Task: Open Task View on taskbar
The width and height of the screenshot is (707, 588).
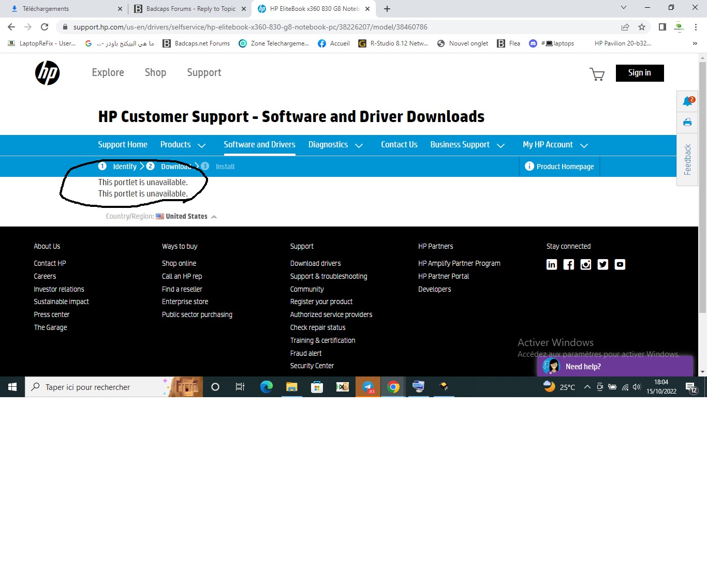Action: (240, 387)
